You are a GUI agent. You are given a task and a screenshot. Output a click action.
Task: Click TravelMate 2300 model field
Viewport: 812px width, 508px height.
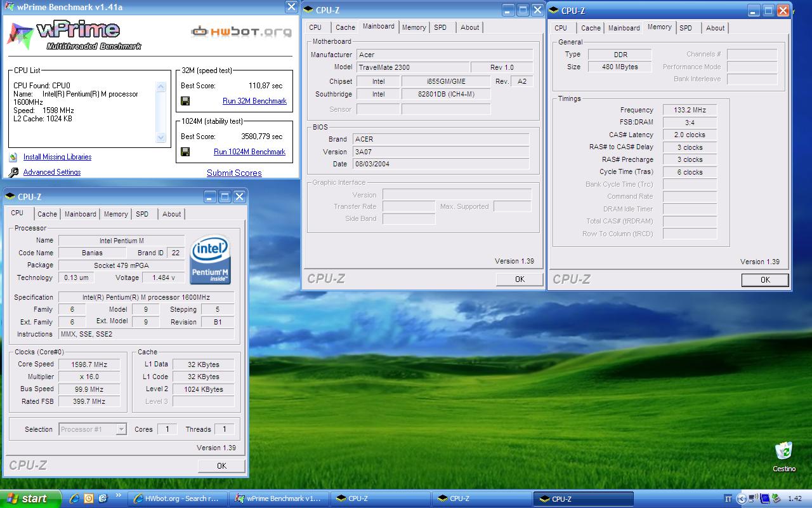point(413,67)
